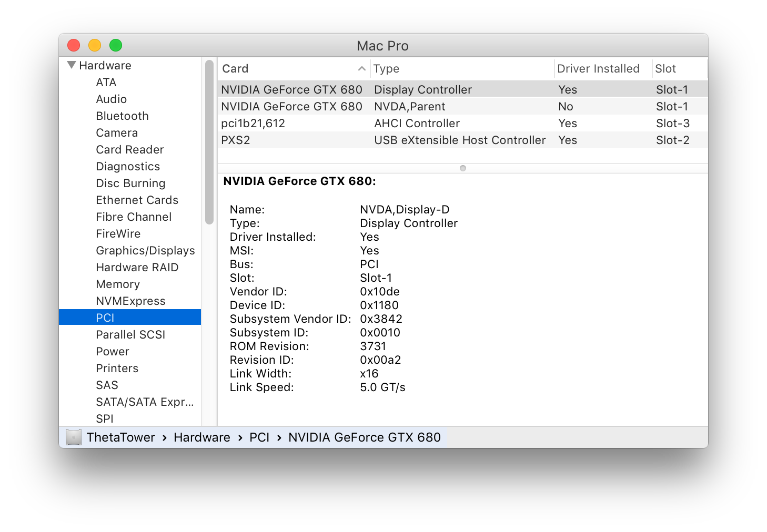Screen dimensions: 767x532
Task: Click the split-pane divider handle dot
Action: (x=463, y=168)
